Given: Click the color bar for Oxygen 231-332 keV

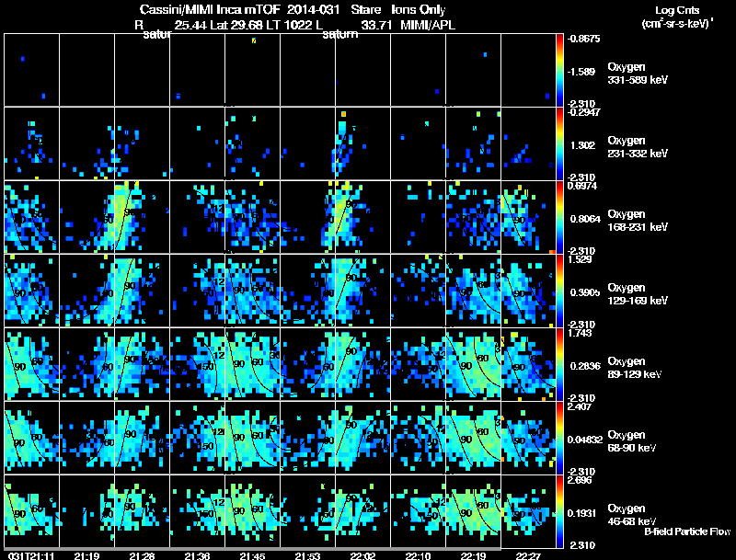Looking at the screenshot, I should 559,143.
